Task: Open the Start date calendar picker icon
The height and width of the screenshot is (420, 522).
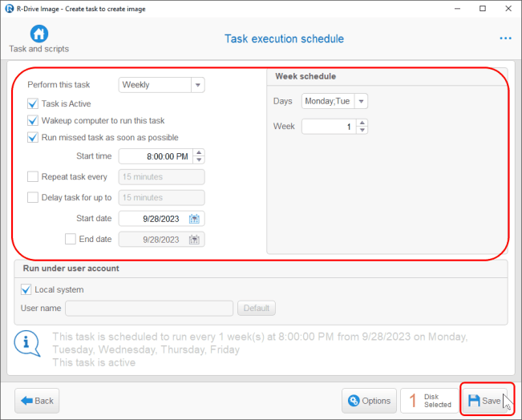Action: point(194,218)
